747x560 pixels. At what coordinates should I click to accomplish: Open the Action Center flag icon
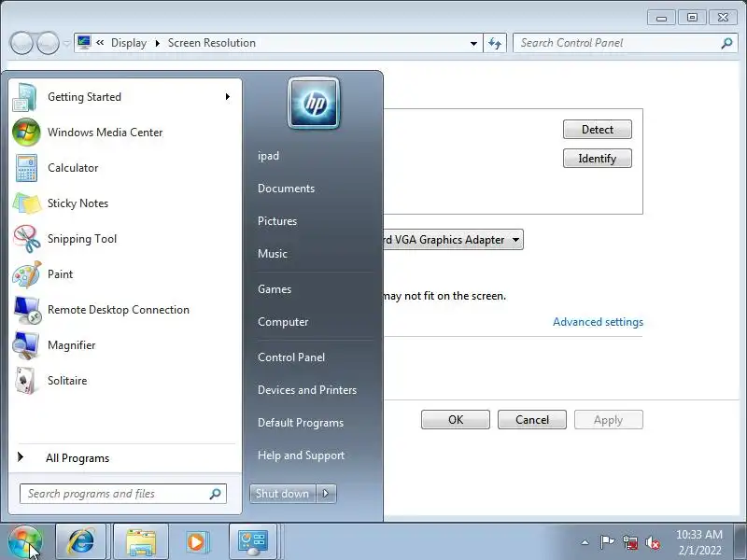(607, 542)
